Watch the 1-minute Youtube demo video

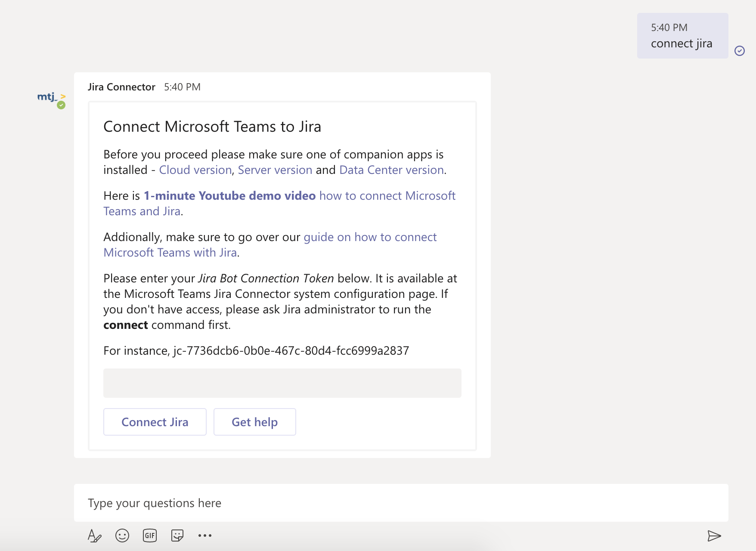229,195
